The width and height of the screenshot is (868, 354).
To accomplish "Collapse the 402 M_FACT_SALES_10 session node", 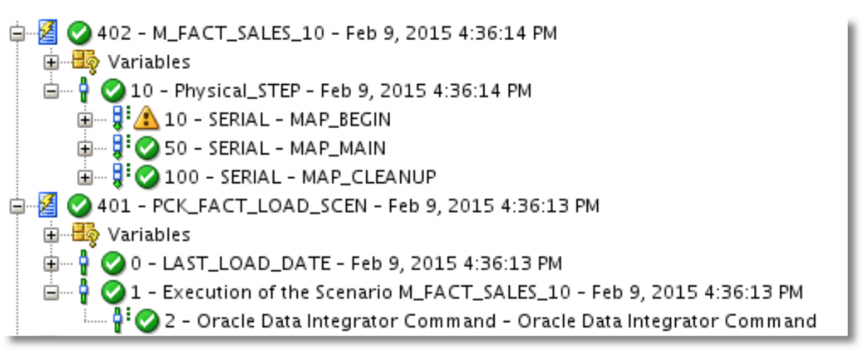I will tap(17, 34).
